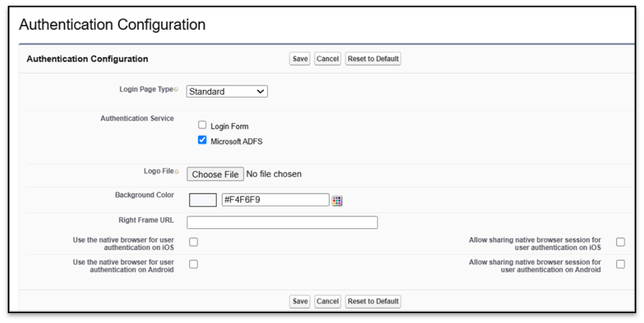Enable native browser authentication on iOS
This screenshot has height=323, width=644.
pos(194,242)
